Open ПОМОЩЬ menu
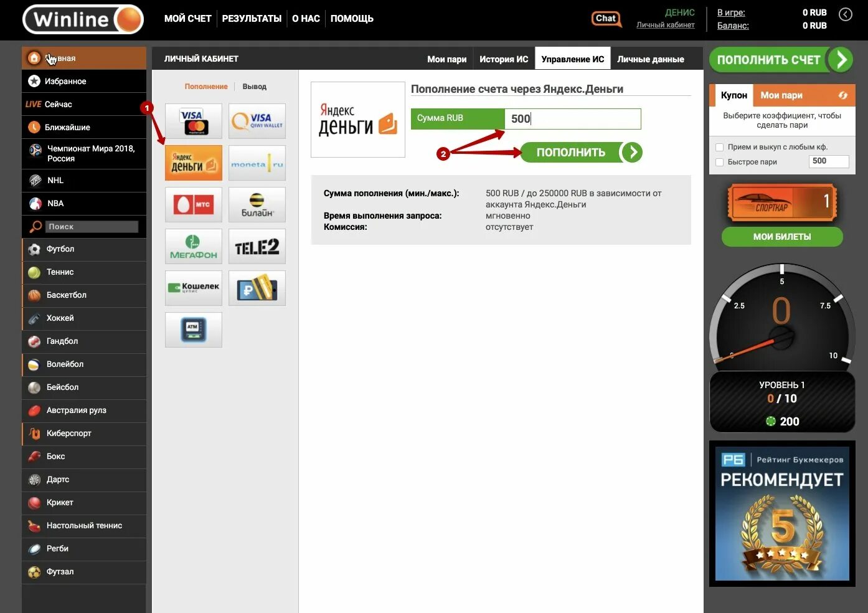868x613 pixels. (x=352, y=19)
